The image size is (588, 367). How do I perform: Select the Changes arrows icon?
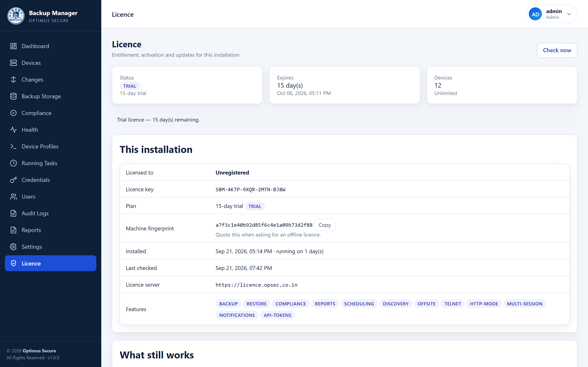tap(13, 80)
